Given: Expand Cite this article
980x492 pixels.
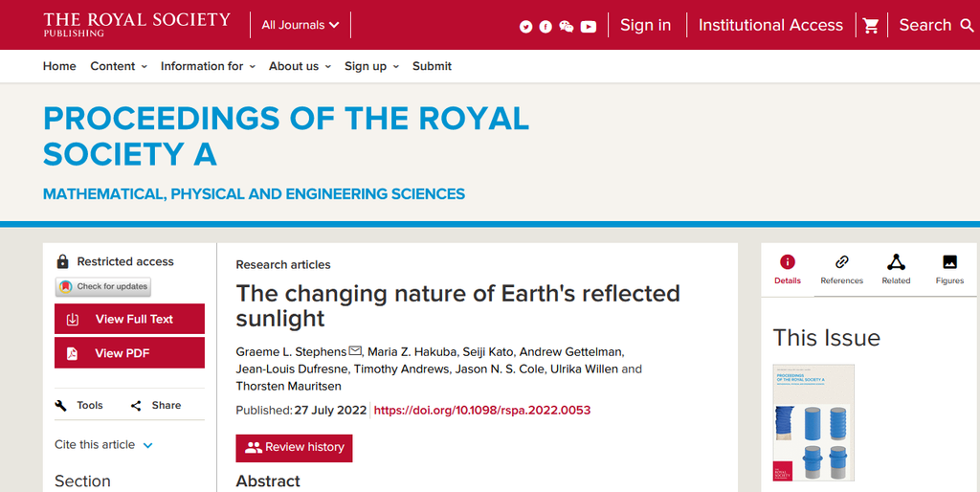Looking at the screenshot, I should point(103,444).
